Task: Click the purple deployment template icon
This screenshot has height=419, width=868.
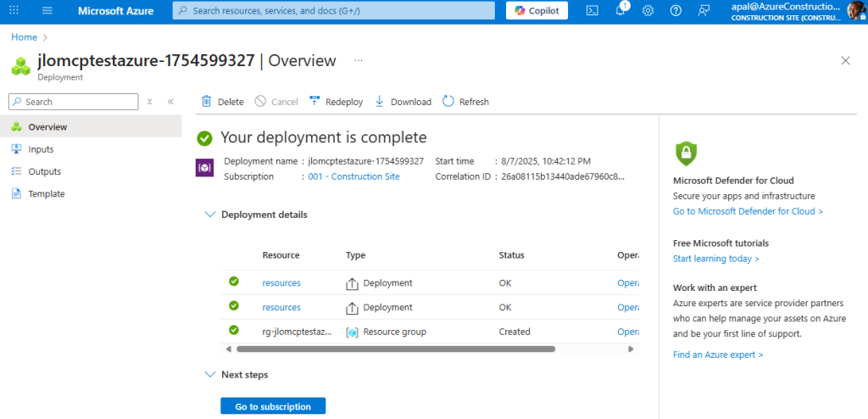Action: 205,167
